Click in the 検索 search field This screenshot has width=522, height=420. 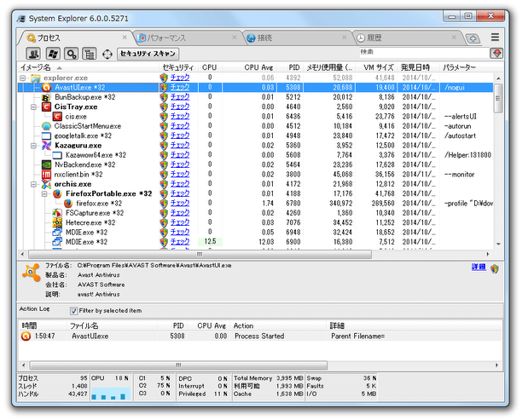coord(423,52)
